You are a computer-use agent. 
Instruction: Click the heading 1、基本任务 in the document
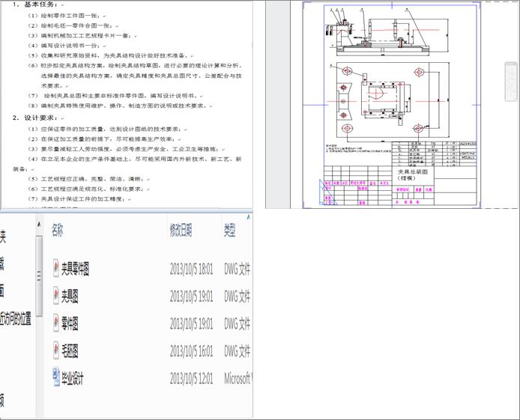point(35,4)
